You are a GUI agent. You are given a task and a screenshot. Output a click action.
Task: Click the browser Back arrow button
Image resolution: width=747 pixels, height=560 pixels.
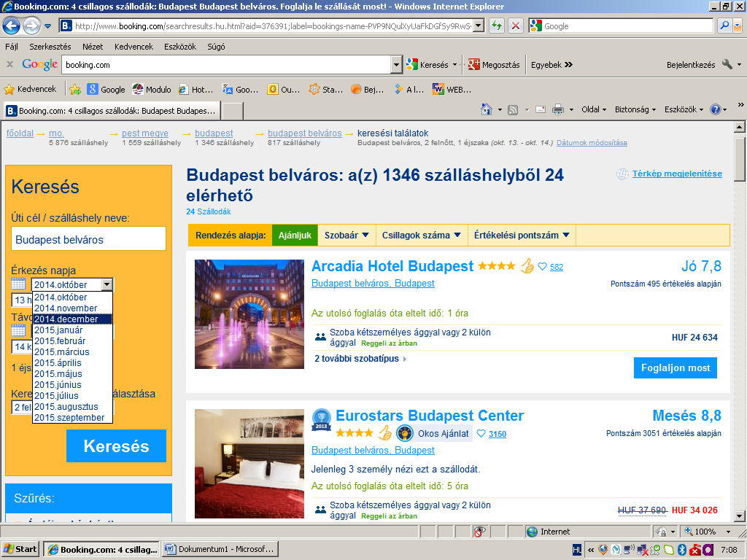pos(12,26)
